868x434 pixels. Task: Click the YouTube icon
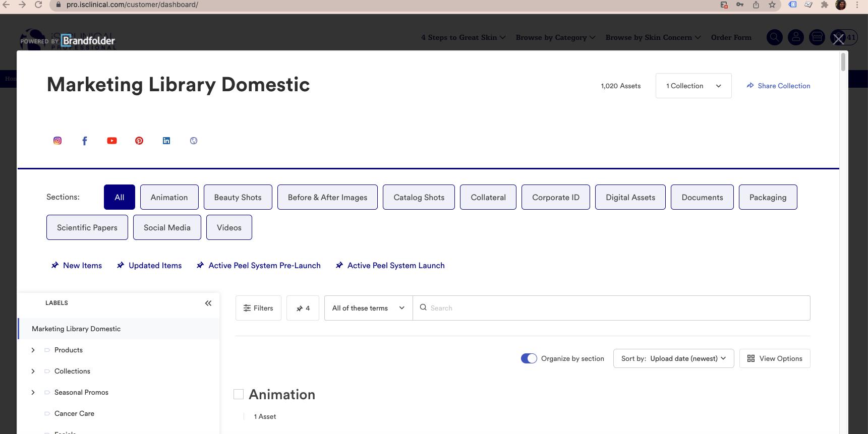tap(112, 141)
